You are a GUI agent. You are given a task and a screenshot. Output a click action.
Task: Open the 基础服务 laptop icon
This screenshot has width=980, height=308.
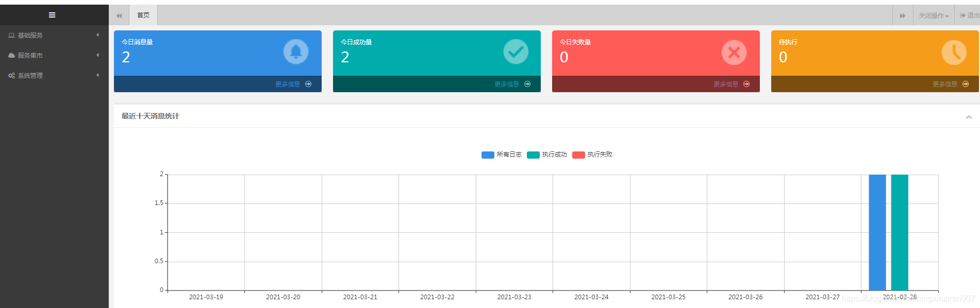click(11, 36)
